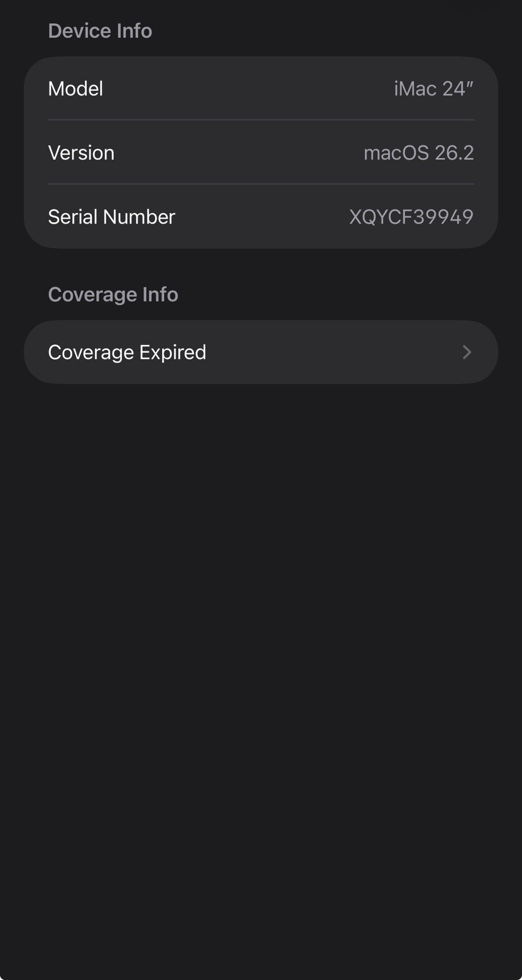The image size is (522, 980).
Task: Tap the word "Serial" in third row
Action: coord(73,217)
